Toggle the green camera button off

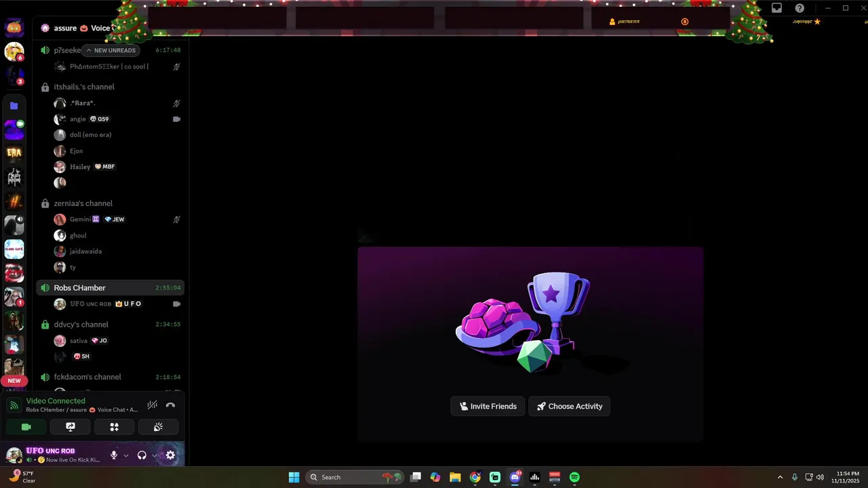tap(26, 427)
